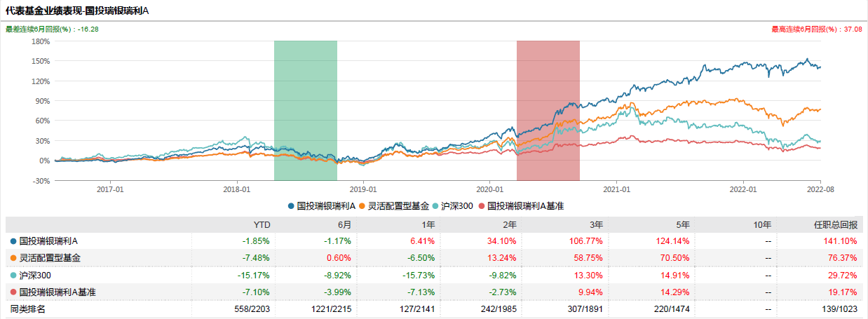
Task: Hide 灵活配置型基金 line via chart legend
Action: click(393, 206)
